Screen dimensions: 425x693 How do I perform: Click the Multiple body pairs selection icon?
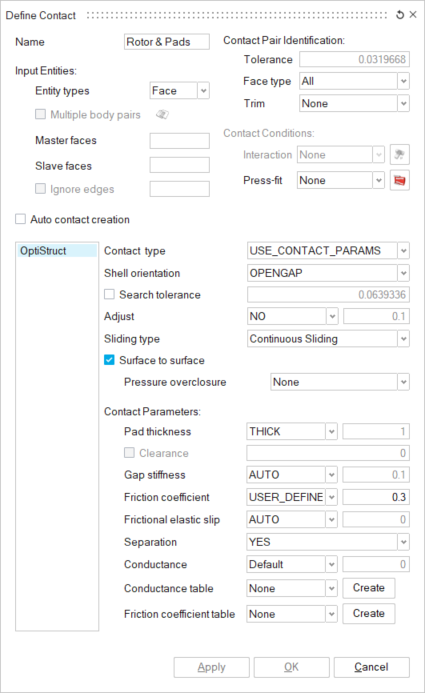point(162,114)
